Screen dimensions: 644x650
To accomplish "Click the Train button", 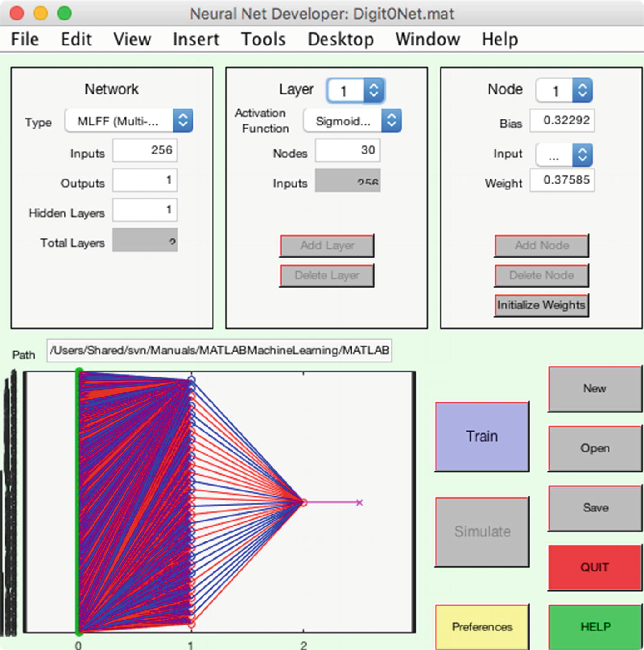I will pyautogui.click(x=481, y=436).
